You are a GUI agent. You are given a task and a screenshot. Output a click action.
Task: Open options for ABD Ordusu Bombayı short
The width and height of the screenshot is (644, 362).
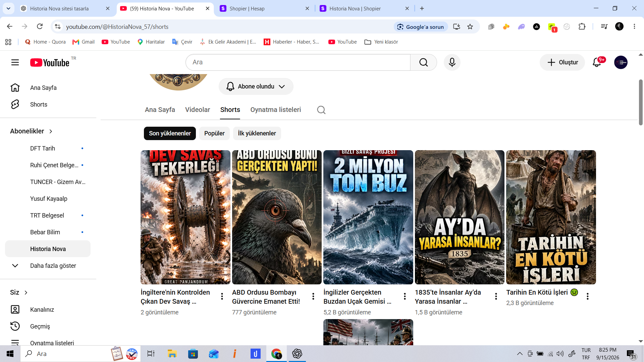[x=313, y=296]
